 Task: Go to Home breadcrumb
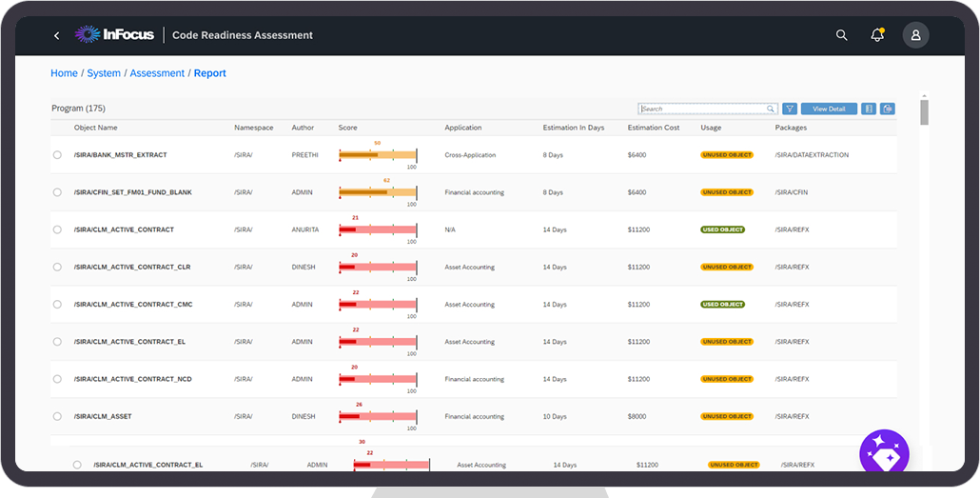click(64, 73)
